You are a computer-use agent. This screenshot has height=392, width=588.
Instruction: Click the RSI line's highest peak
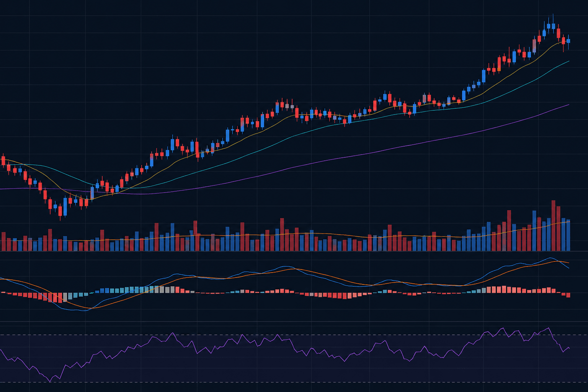pyautogui.click(x=549, y=328)
